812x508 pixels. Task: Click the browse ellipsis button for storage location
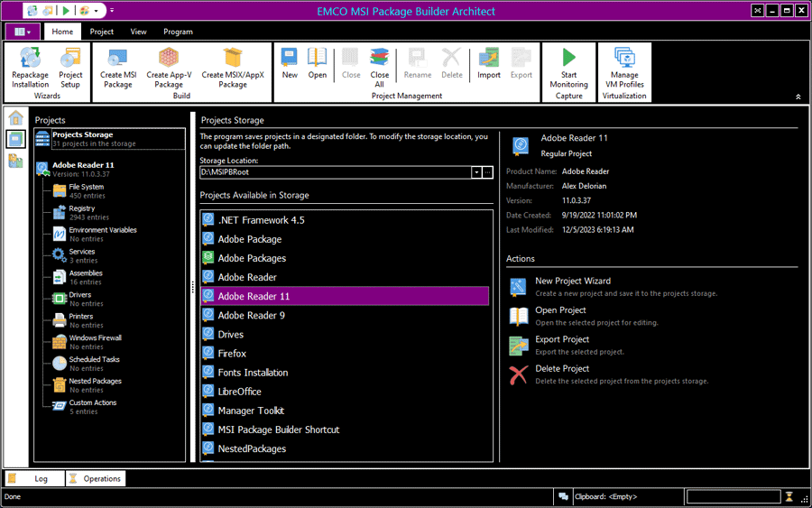coord(487,172)
